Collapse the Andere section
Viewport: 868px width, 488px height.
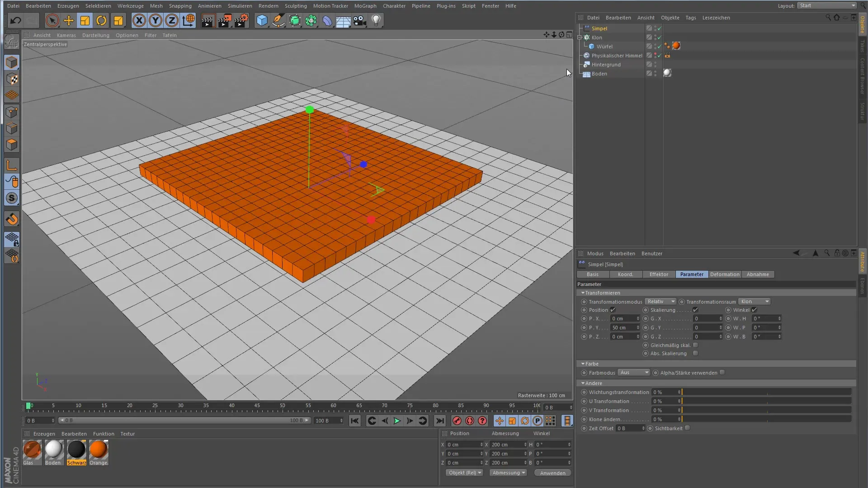[583, 383]
